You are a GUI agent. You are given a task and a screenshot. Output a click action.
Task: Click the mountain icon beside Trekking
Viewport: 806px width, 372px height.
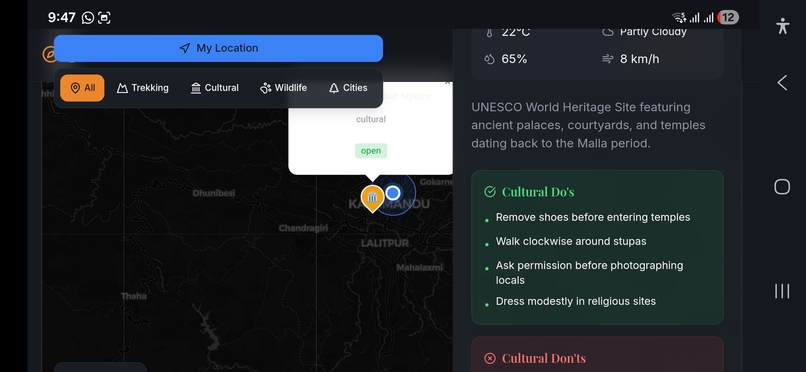coord(122,88)
